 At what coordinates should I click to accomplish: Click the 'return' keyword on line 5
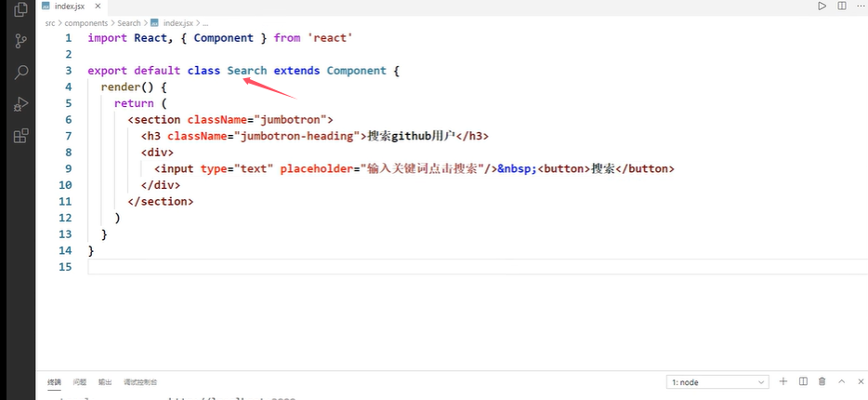(134, 103)
